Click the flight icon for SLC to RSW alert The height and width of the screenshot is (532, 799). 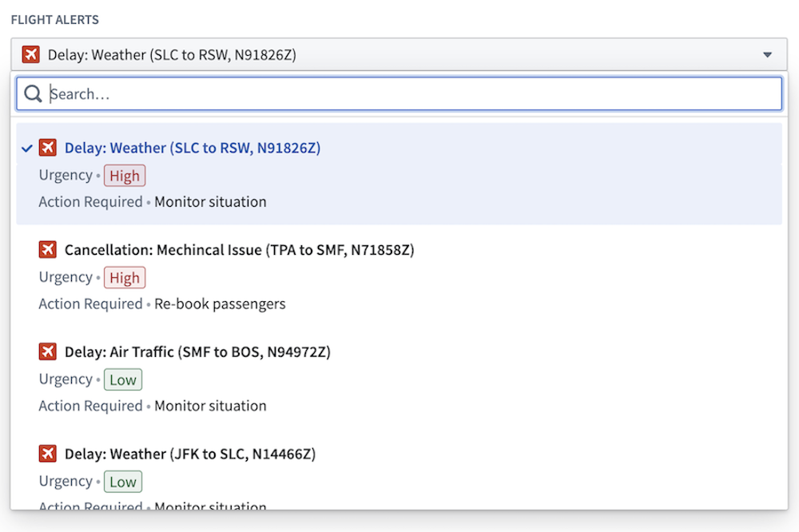point(48,148)
